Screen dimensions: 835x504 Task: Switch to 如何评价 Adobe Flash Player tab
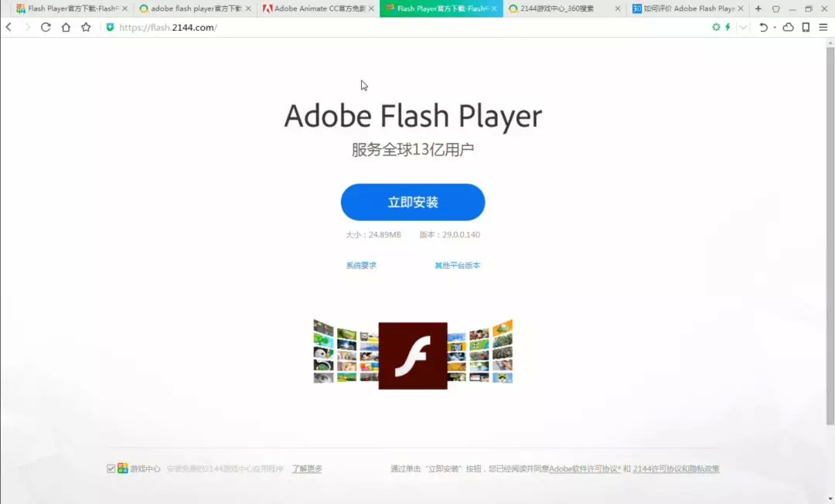click(x=687, y=9)
